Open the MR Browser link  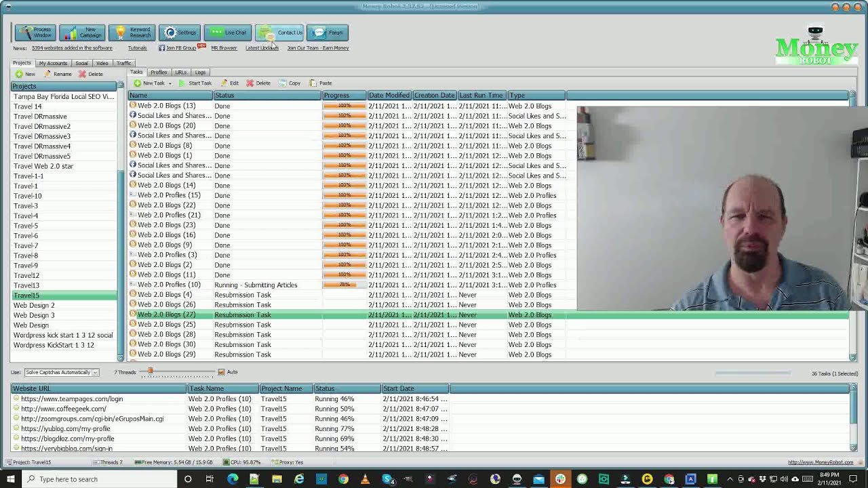tap(224, 48)
